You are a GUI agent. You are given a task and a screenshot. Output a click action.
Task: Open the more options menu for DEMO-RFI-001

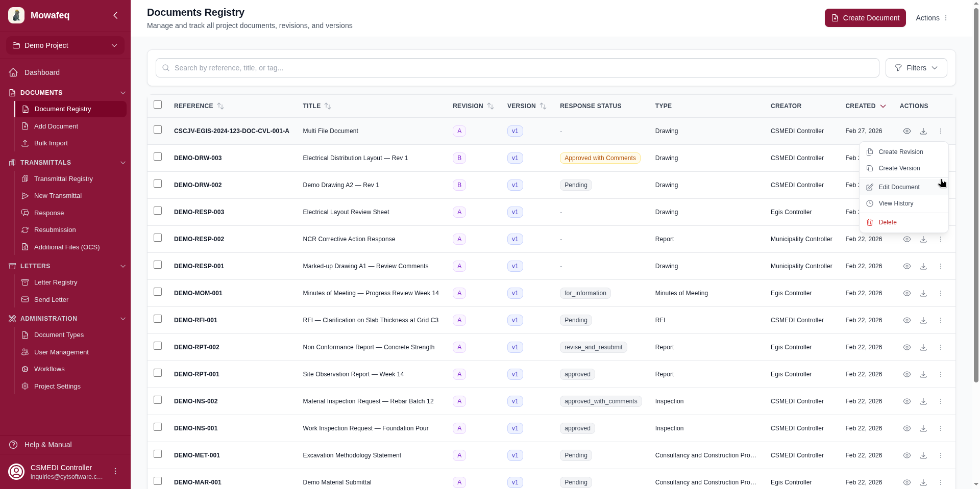pyautogui.click(x=940, y=320)
